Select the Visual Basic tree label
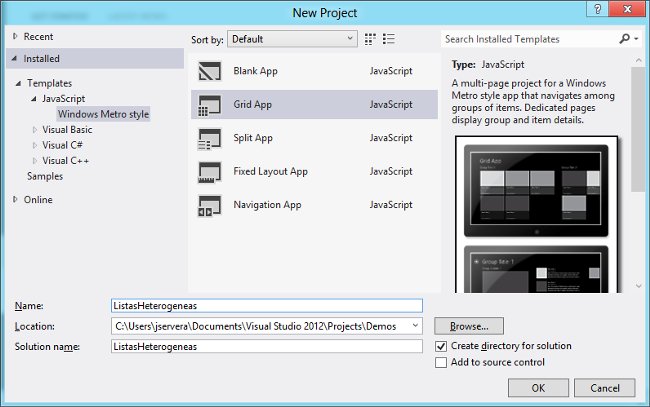This screenshot has width=650, height=407. tap(67, 130)
